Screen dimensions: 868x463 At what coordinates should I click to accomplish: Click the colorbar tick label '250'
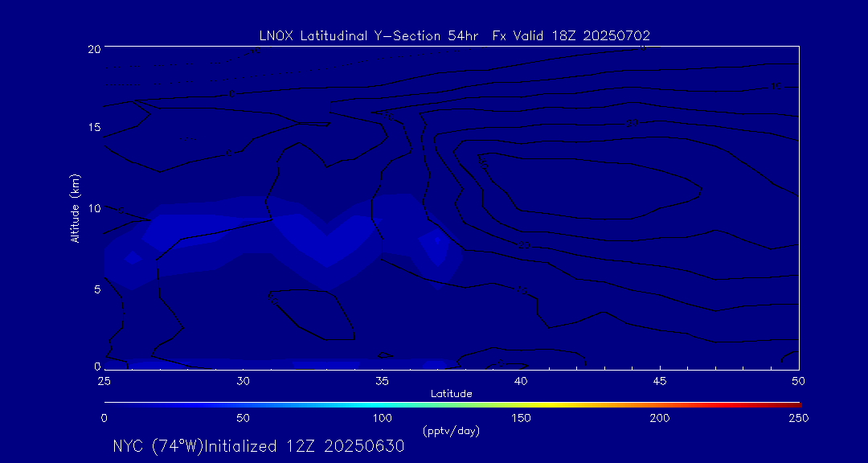coord(799,418)
